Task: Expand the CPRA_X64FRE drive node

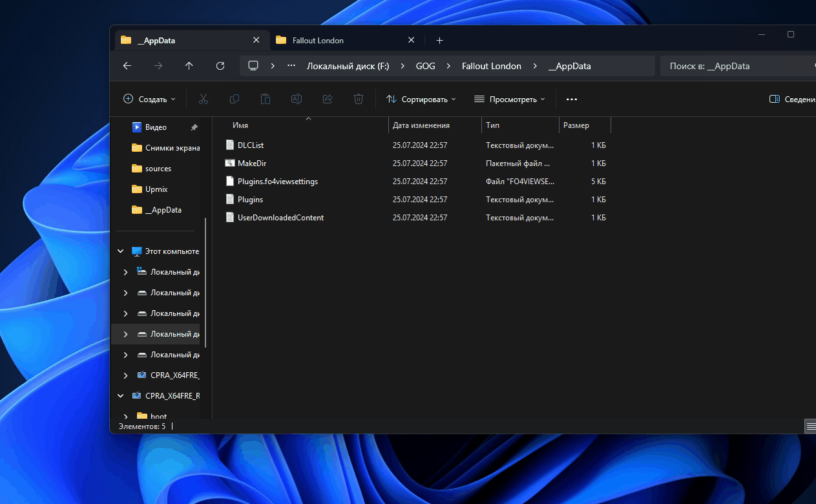Action: (x=125, y=375)
